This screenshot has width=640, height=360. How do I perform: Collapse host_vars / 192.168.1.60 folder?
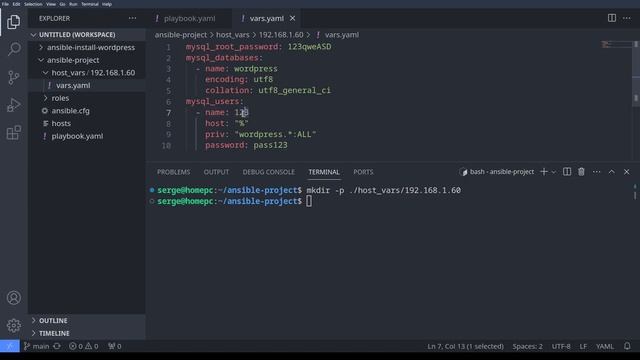coord(87,73)
